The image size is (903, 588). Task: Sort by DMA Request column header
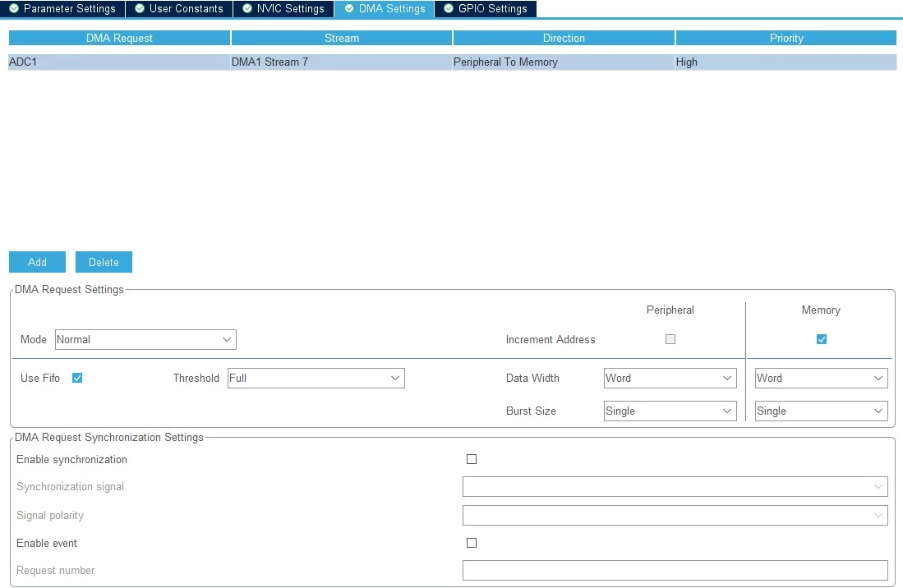coord(119,38)
